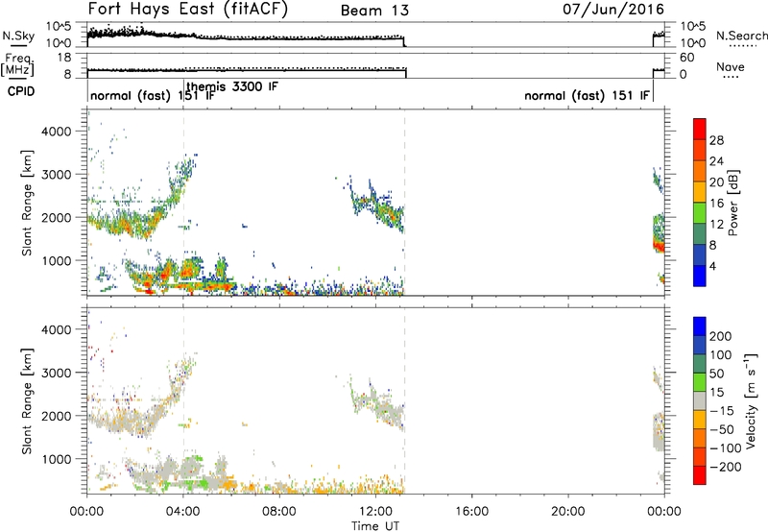Click the '20:00' time tick label
This screenshot has width=768, height=532.
pos(568,512)
